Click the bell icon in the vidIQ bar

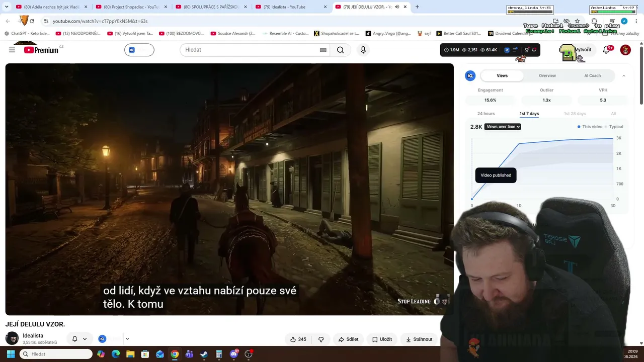pos(534,50)
